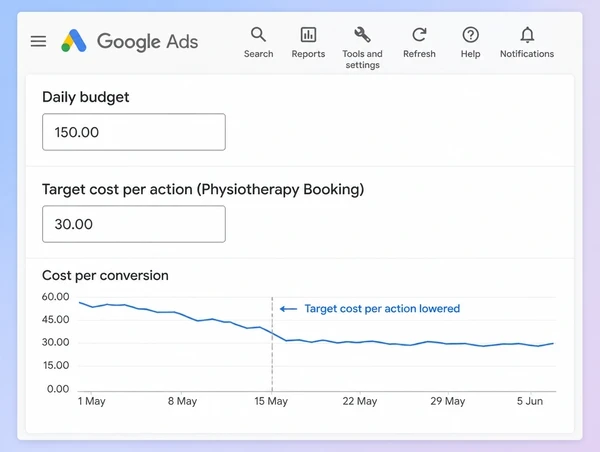Select the Target cost per action label
Screen dimensions: 600x452
pos(203,189)
